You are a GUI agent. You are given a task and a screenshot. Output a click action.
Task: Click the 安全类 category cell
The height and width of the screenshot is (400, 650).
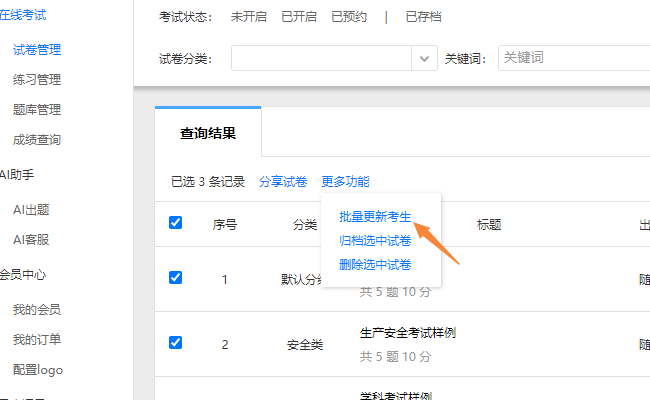tap(305, 345)
